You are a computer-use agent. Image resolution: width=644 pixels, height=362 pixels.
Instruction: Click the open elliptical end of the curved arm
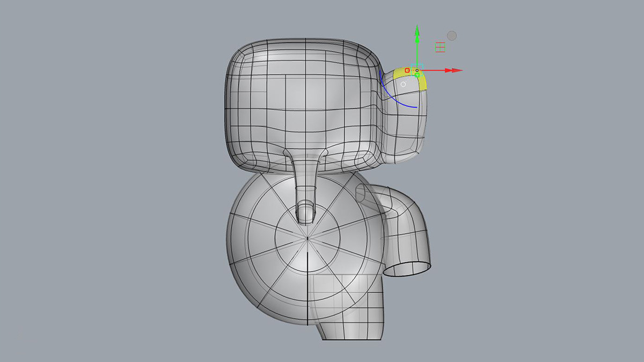pyautogui.click(x=408, y=268)
